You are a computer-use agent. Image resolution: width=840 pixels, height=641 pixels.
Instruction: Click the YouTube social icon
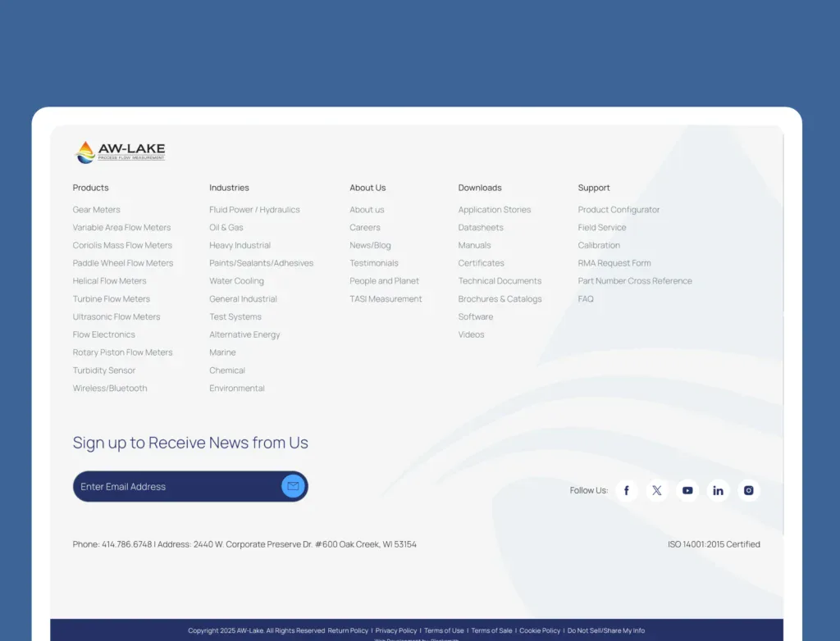[687, 491]
